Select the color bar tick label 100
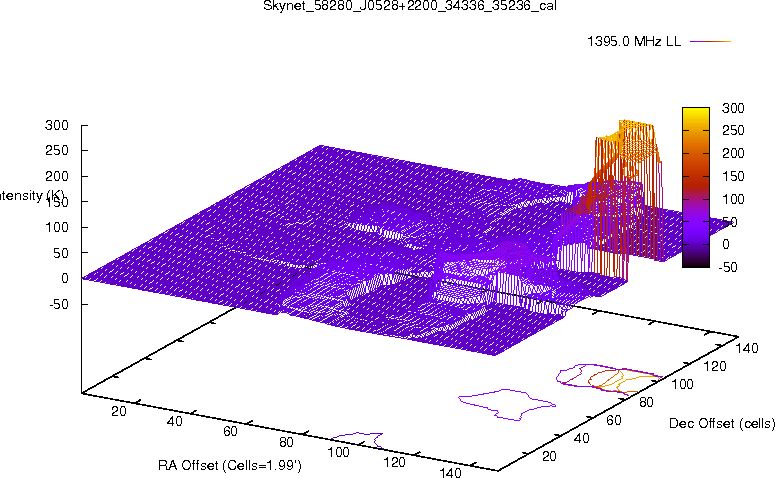This screenshot has height=478, width=775. [x=733, y=199]
